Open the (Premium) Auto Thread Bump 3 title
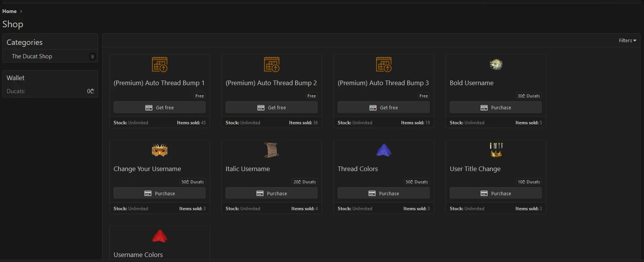This screenshot has height=262, width=644. [x=383, y=83]
